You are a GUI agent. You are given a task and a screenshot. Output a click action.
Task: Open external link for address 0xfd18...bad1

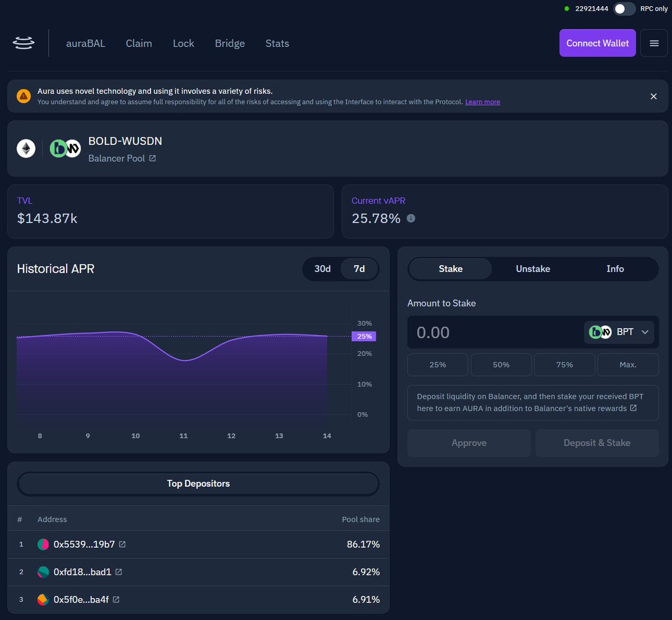click(119, 572)
